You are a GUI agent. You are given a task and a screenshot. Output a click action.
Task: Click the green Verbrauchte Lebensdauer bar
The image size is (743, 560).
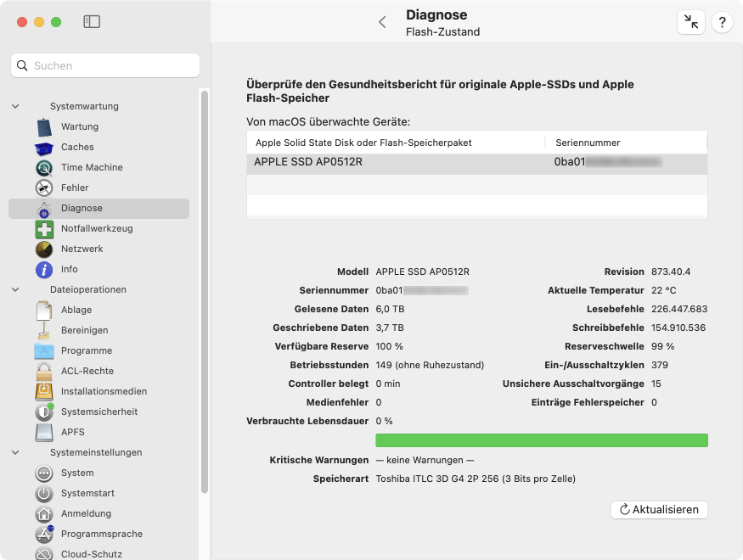tap(542, 440)
